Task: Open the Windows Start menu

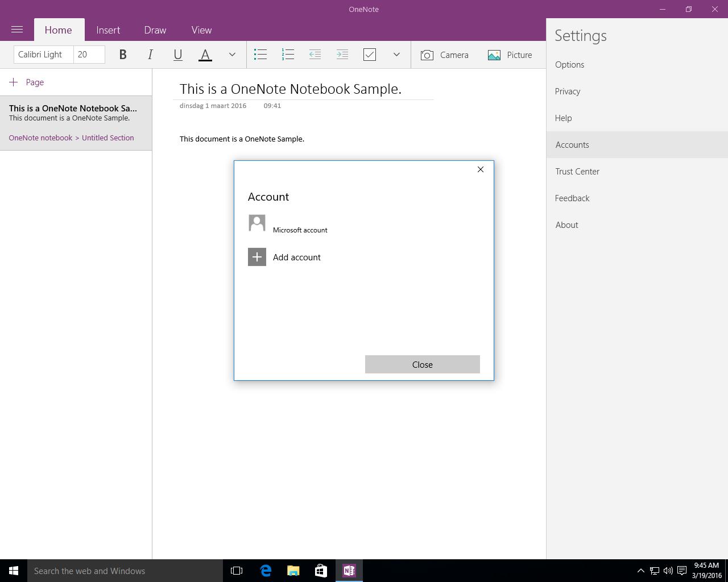Action: (14, 571)
